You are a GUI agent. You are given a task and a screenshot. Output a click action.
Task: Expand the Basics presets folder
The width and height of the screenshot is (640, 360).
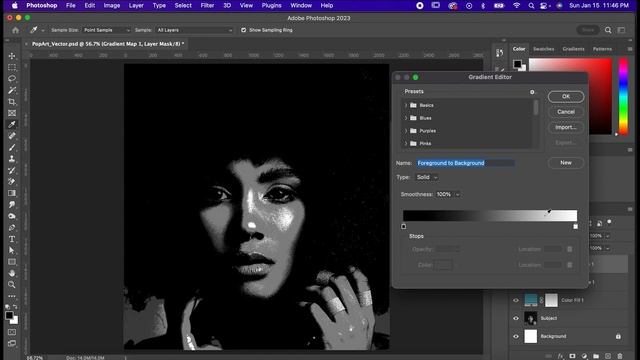point(406,105)
